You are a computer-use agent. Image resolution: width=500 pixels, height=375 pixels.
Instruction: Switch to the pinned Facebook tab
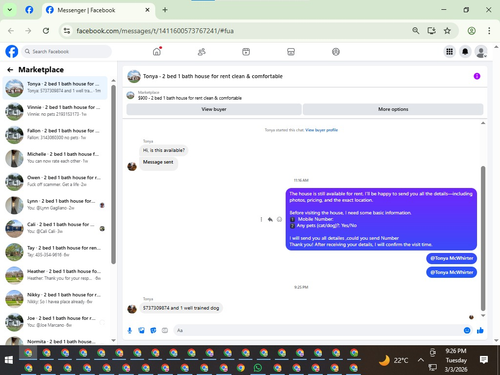29,10
